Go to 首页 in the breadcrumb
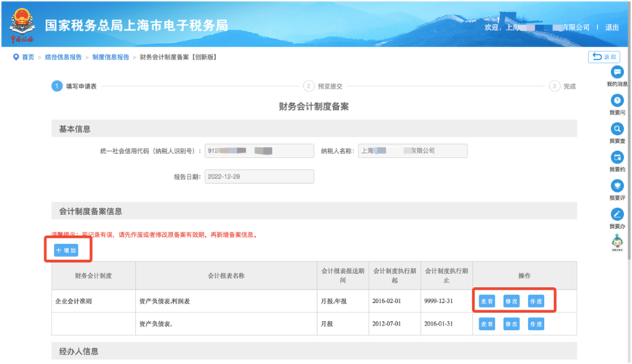 (x=28, y=57)
